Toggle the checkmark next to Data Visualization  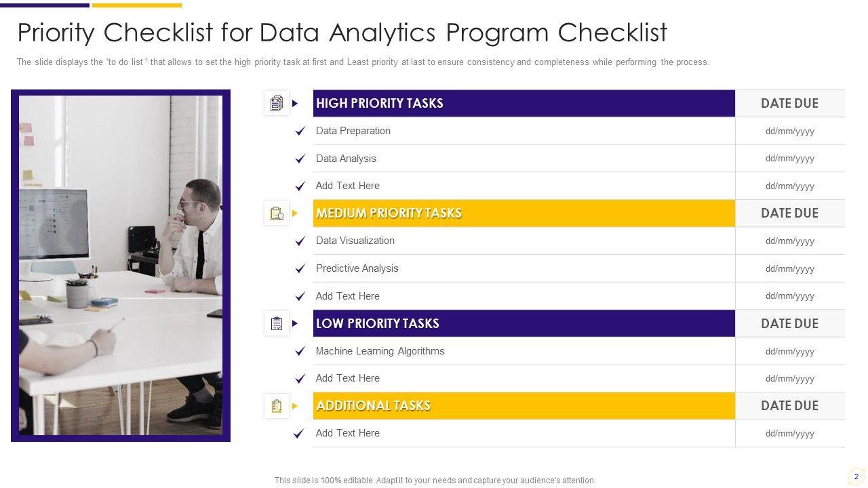pos(300,241)
